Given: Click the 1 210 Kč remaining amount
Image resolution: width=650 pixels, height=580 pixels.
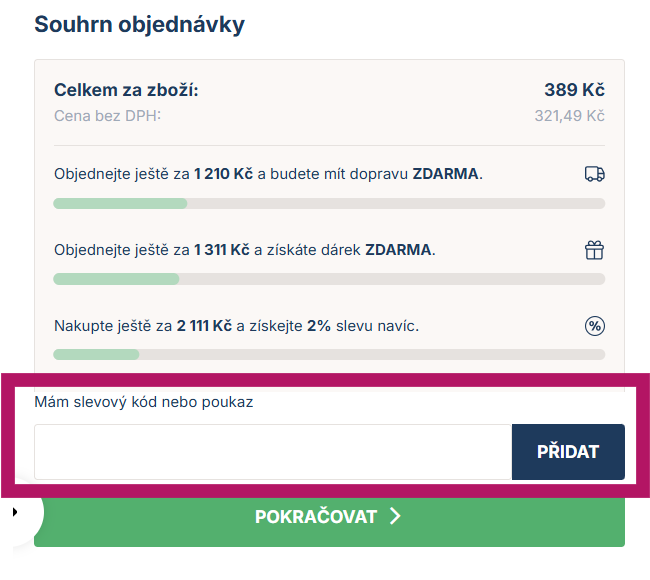Looking at the screenshot, I should (223, 174).
